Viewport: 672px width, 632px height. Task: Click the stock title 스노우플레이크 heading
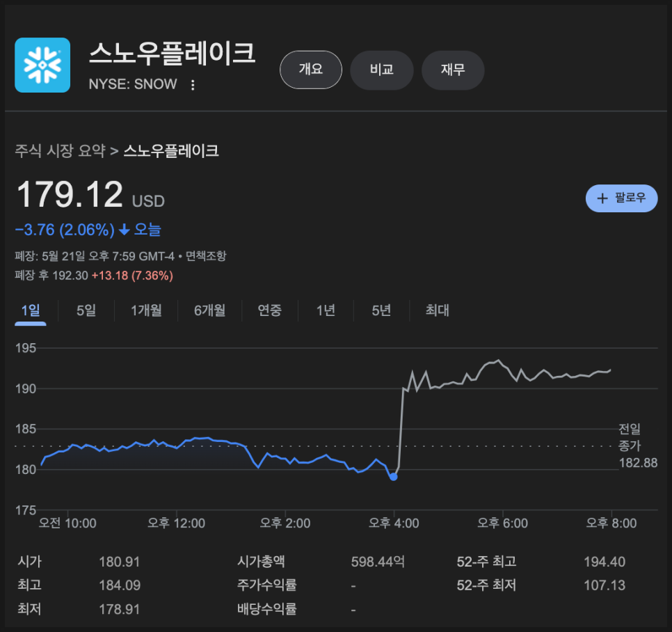point(173,53)
